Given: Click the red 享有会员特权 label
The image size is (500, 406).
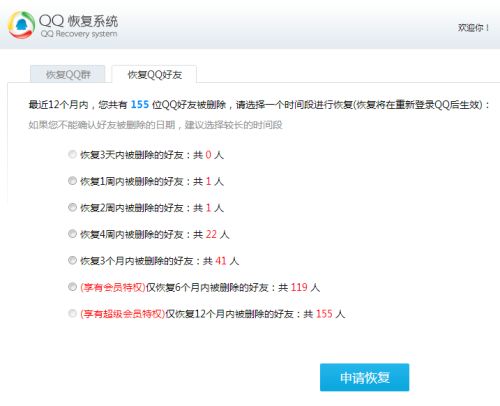Looking at the screenshot, I should [113, 287].
